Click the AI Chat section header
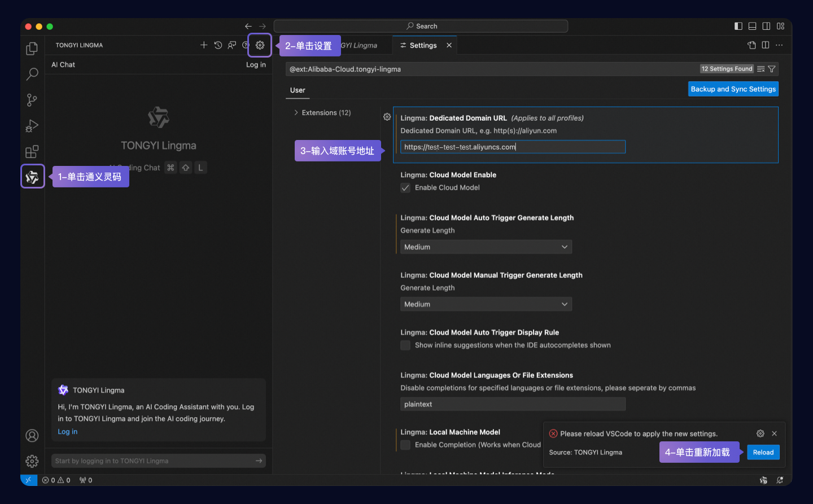Image resolution: width=813 pixels, height=504 pixels. (x=63, y=65)
